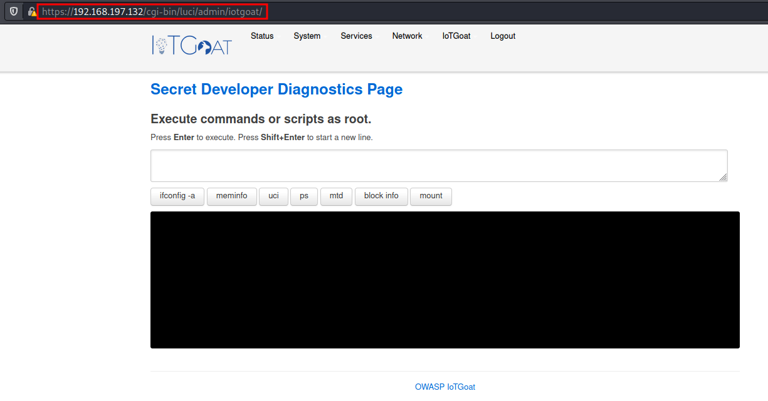This screenshot has height=401, width=768.
Task: Grab the textarea resize handle
Action: click(x=723, y=177)
